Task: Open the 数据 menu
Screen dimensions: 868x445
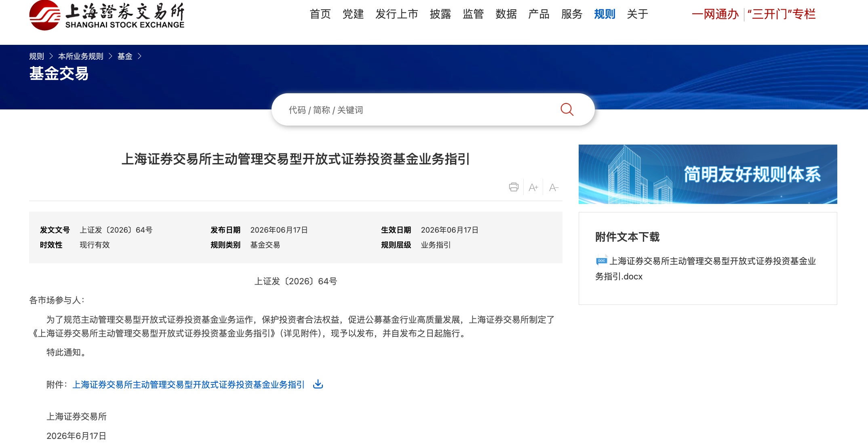Action: (506, 14)
